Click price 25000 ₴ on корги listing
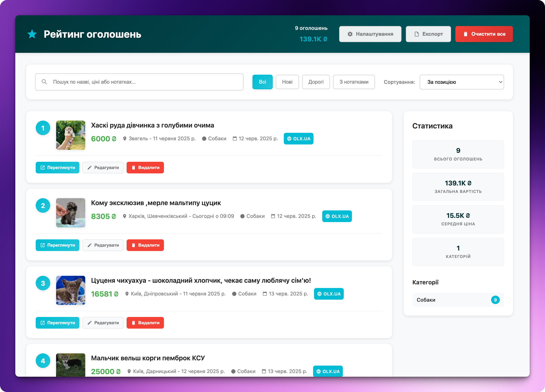Viewport: 545px width, 392px height. click(x=106, y=372)
